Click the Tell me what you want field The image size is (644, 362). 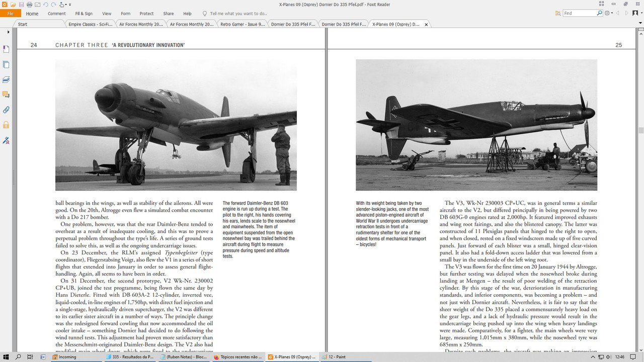[x=234, y=14]
